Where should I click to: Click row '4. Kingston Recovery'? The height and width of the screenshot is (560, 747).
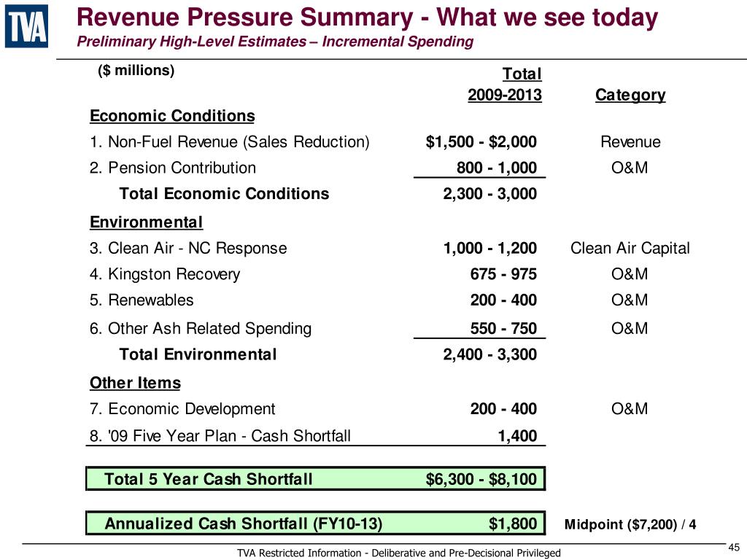point(165,274)
